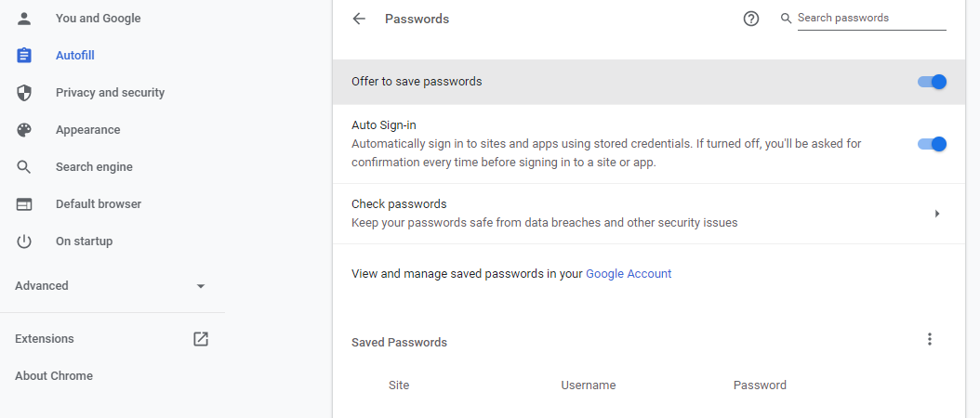This screenshot has height=418, width=980.
Task: Open the About Chrome page
Action: click(x=54, y=375)
